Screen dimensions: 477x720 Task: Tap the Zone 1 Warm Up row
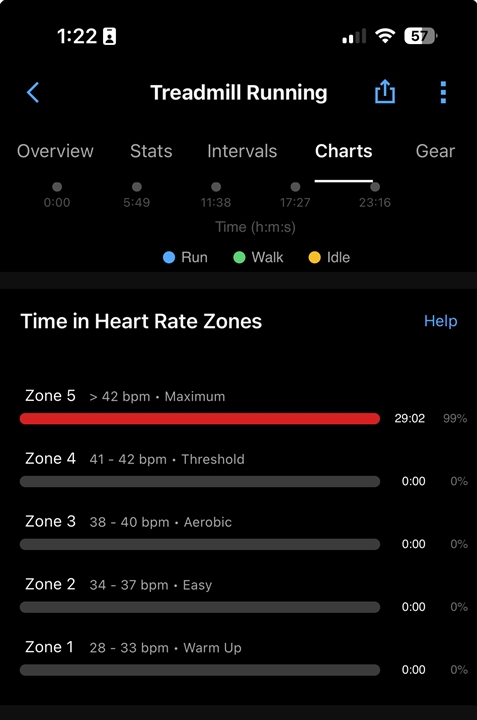244,658
